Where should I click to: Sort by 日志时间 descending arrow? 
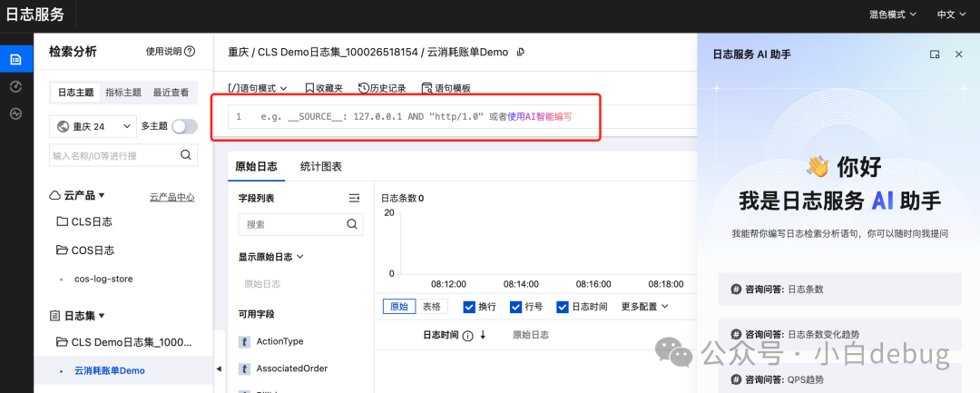coord(483,335)
